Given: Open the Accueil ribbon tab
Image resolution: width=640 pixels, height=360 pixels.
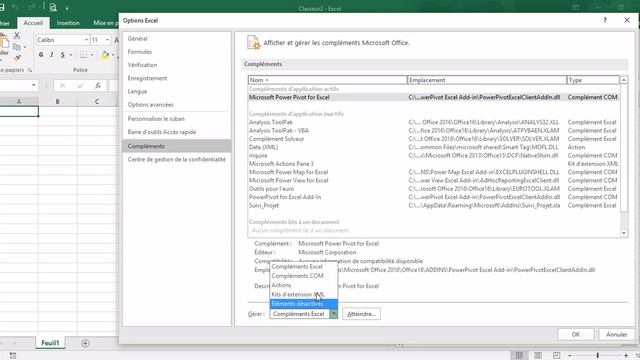Looking at the screenshot, I should (x=33, y=23).
